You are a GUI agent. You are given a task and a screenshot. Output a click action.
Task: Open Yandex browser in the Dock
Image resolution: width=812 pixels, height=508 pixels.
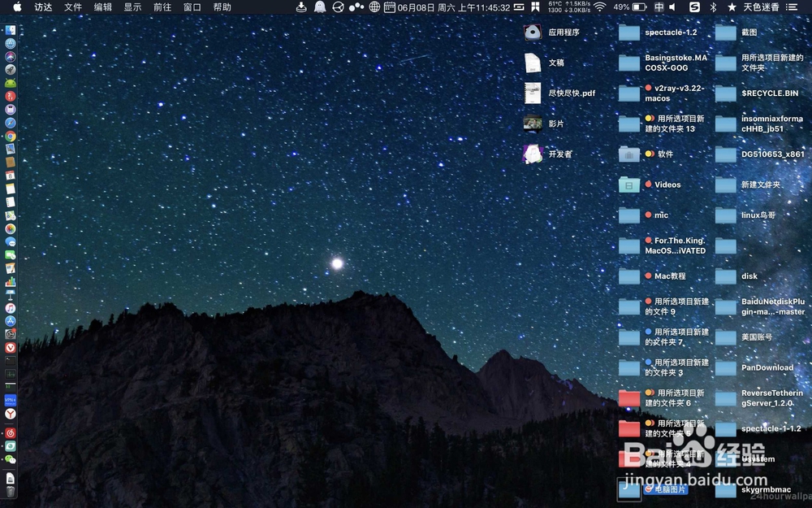[11, 414]
